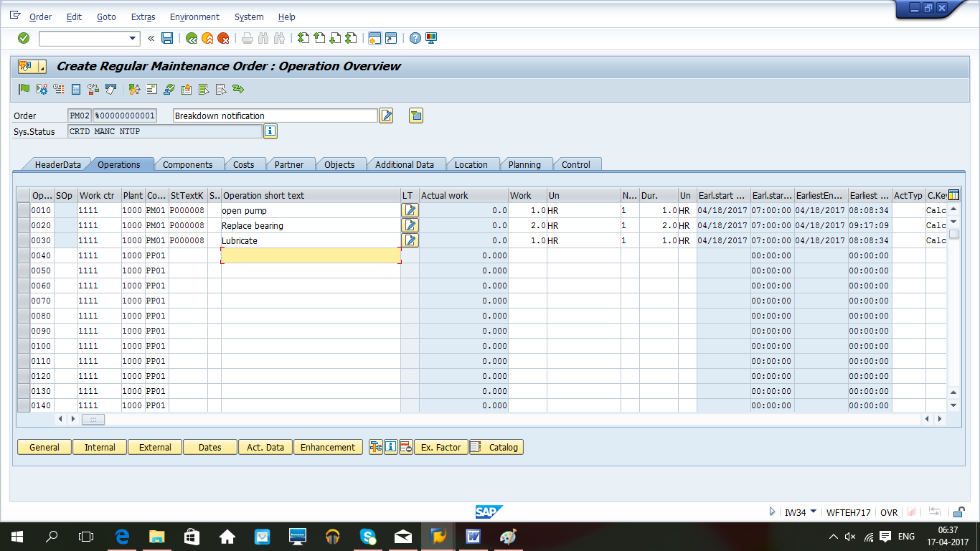The image size is (980, 551).
Task: Click the red Cancel icon
Action: [x=224, y=38]
